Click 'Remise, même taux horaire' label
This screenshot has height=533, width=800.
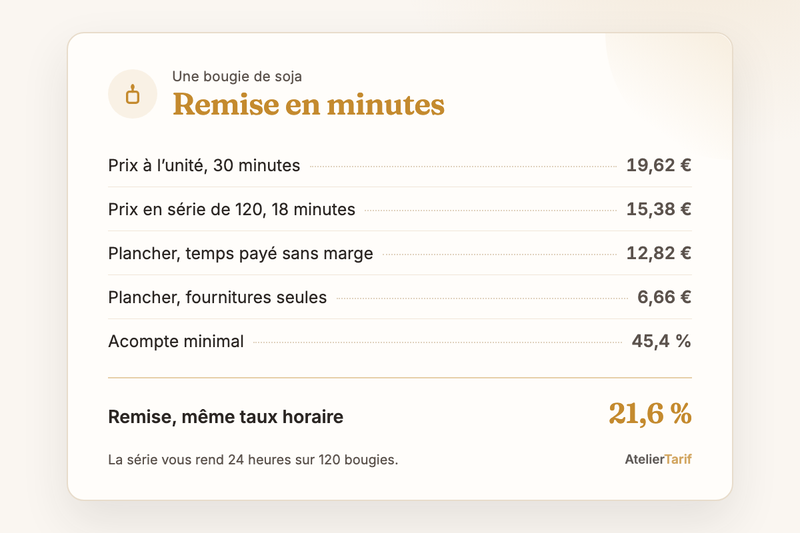[x=226, y=417]
